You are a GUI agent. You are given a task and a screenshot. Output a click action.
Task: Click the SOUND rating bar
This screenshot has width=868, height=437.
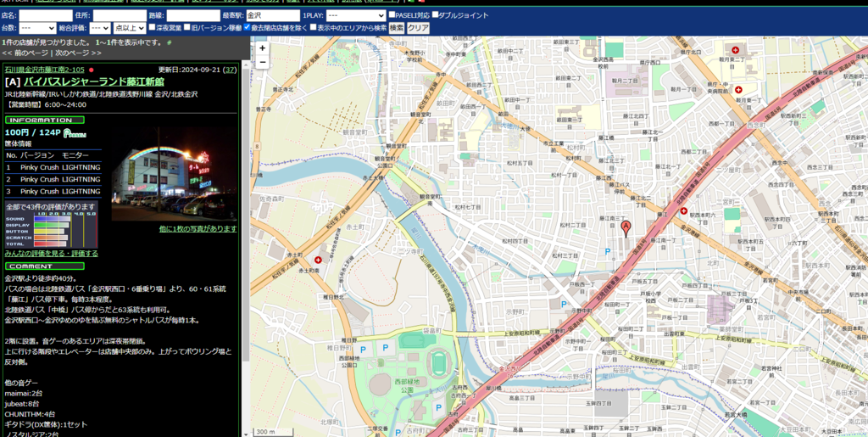[x=53, y=219]
